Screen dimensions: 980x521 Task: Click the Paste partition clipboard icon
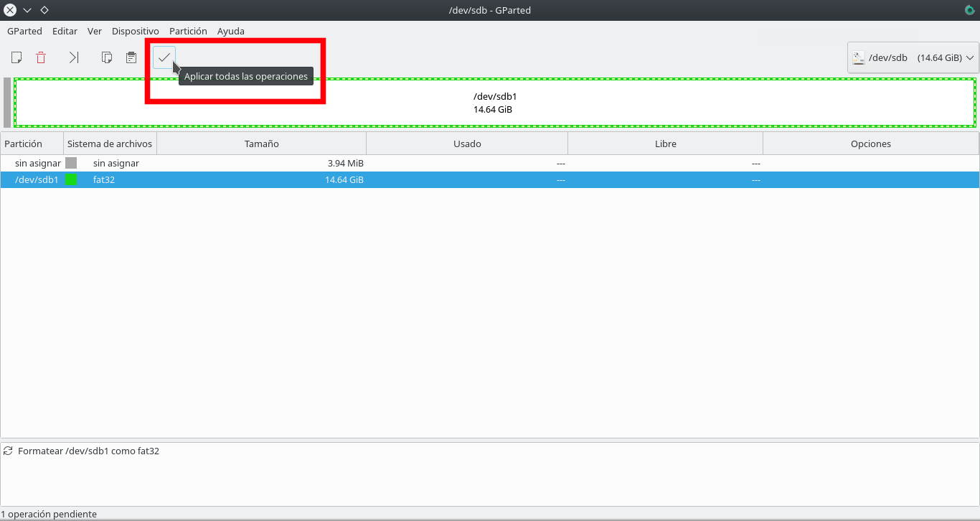pyautogui.click(x=131, y=57)
